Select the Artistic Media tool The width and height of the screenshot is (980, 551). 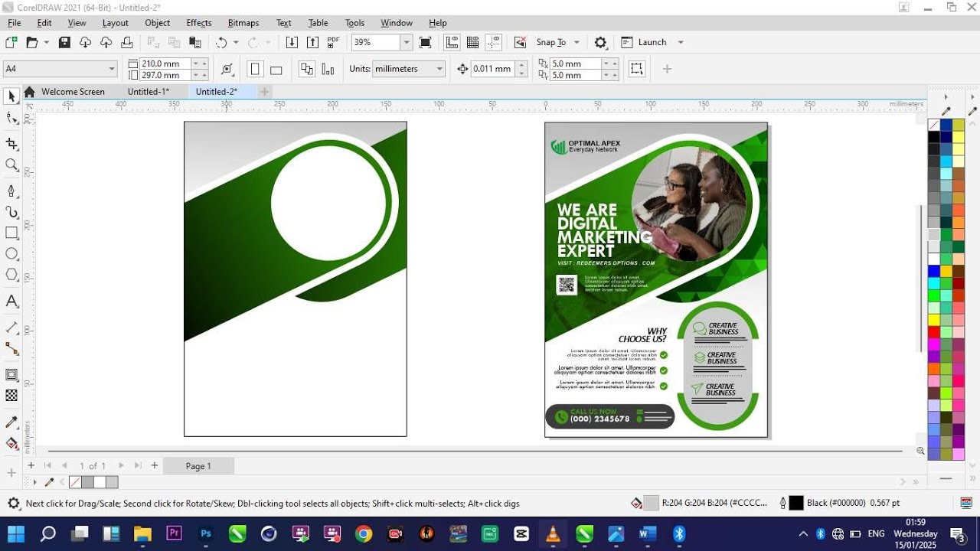pyautogui.click(x=11, y=212)
